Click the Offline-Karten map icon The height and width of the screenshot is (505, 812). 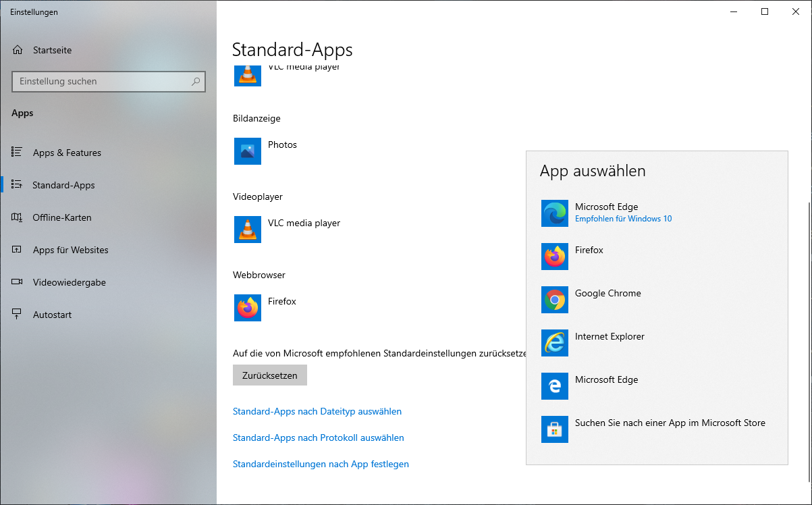pos(18,217)
